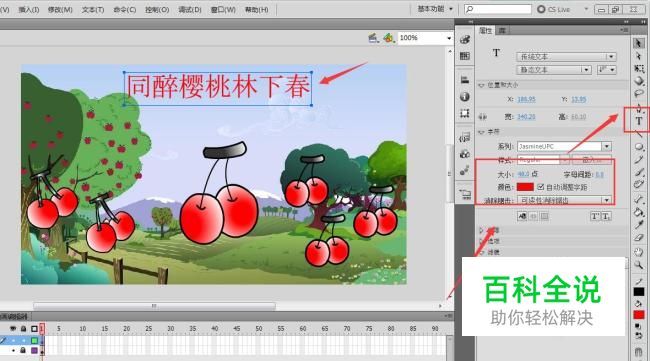
Task: Open the Commands (C) menu
Action: tap(125, 10)
